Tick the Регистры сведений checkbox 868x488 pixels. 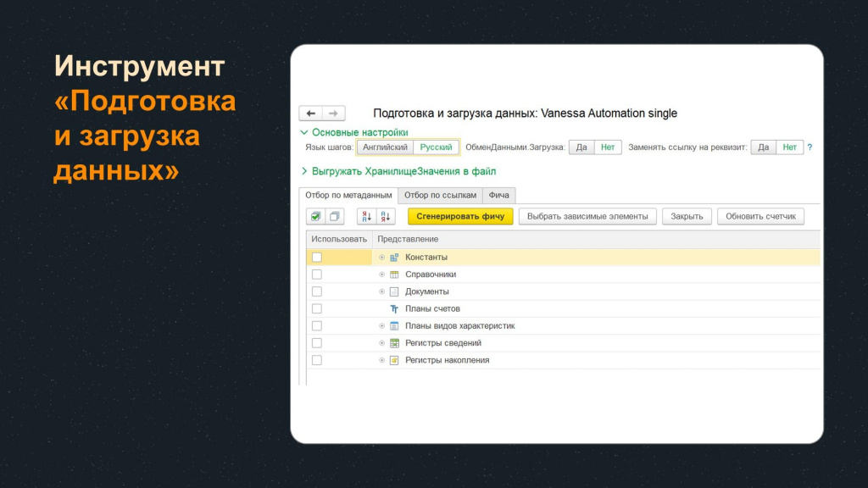(317, 343)
